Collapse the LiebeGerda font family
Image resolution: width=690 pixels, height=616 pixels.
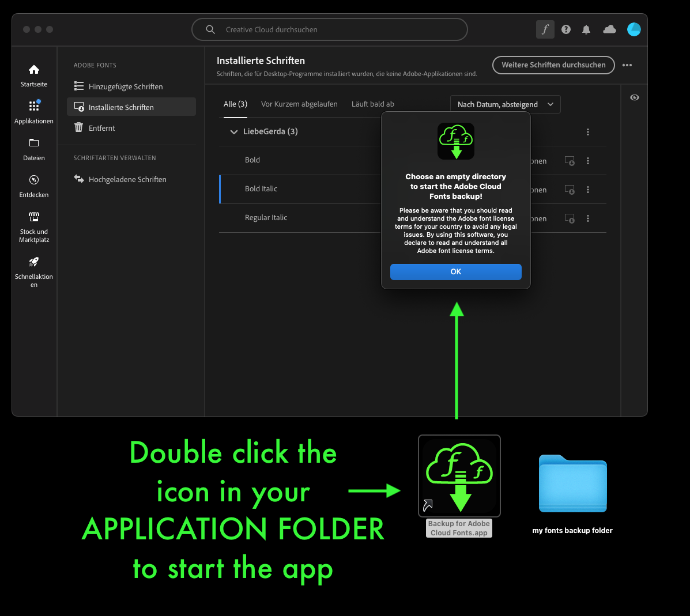tap(233, 131)
